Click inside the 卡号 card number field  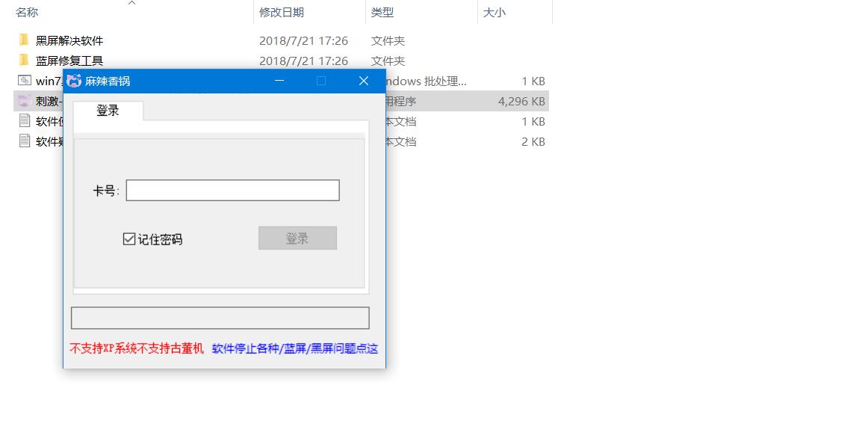point(232,190)
